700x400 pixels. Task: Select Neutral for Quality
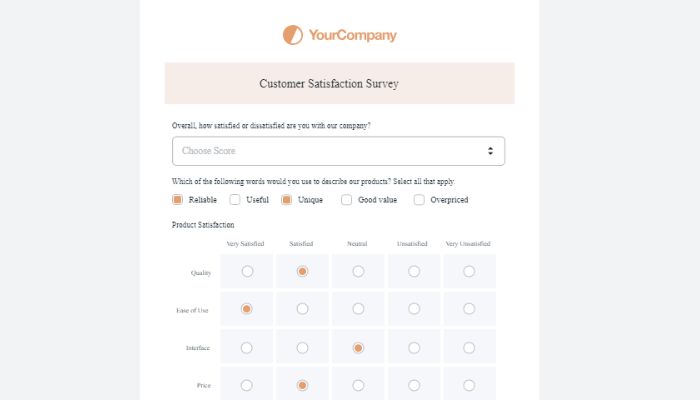358,271
